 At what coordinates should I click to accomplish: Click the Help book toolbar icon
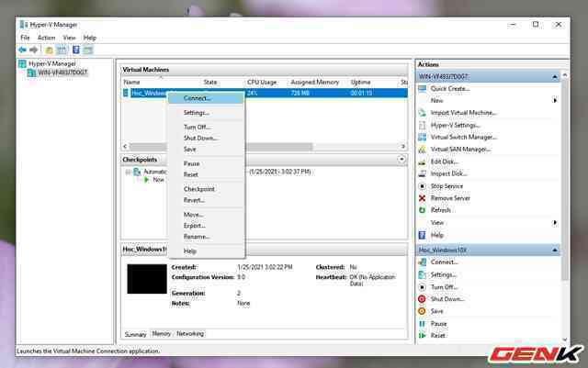[76, 50]
